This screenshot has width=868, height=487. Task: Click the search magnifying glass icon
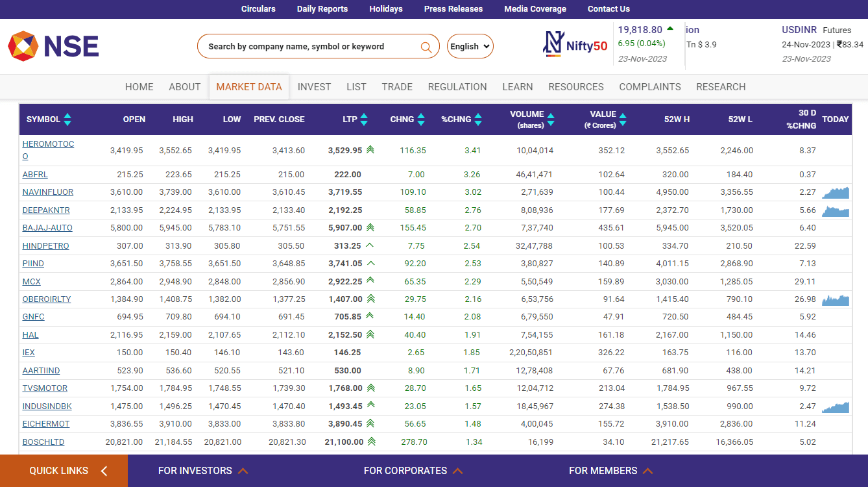tap(426, 46)
